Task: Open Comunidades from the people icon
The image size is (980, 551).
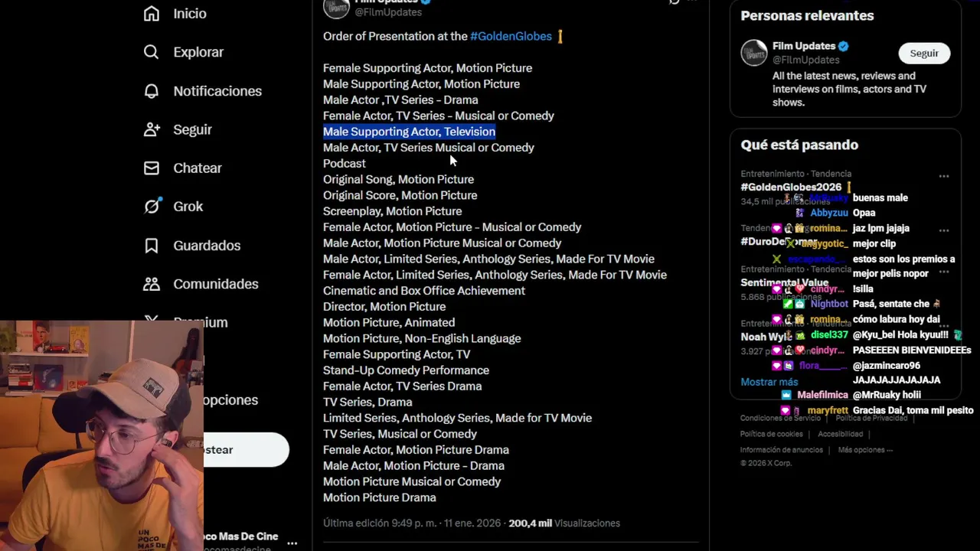Action: [x=152, y=284]
